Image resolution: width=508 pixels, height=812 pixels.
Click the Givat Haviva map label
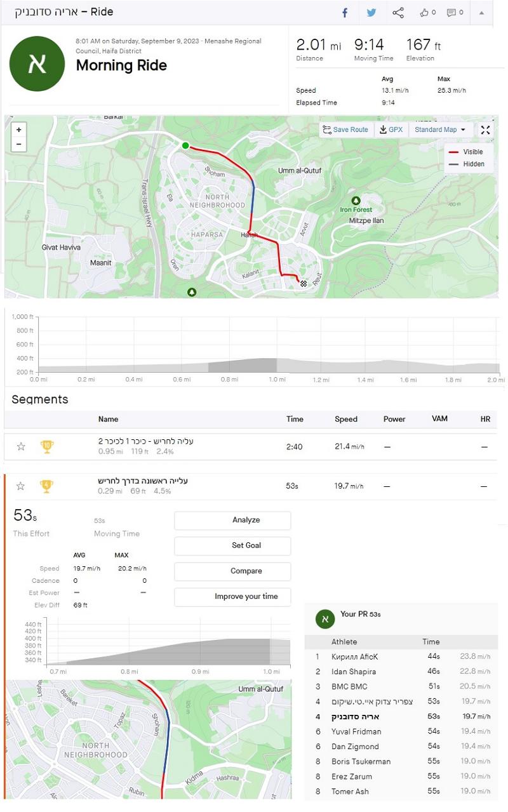(62, 248)
